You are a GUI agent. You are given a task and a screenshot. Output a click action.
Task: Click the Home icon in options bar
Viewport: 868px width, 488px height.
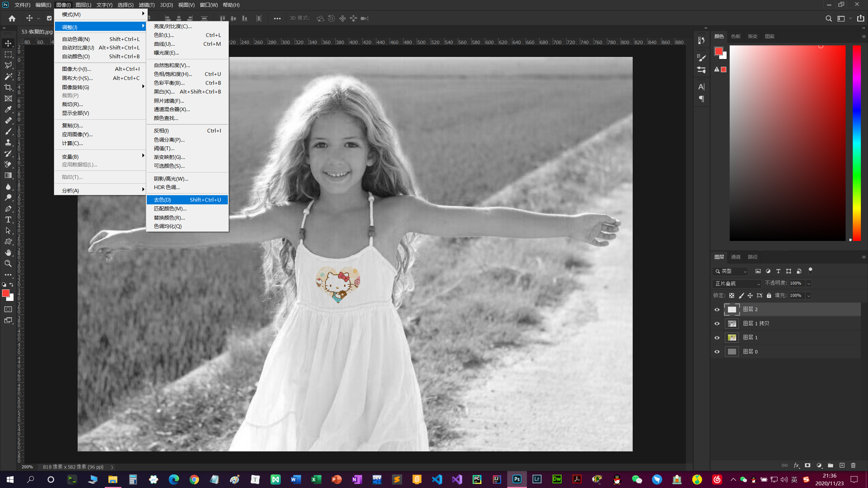12,18
